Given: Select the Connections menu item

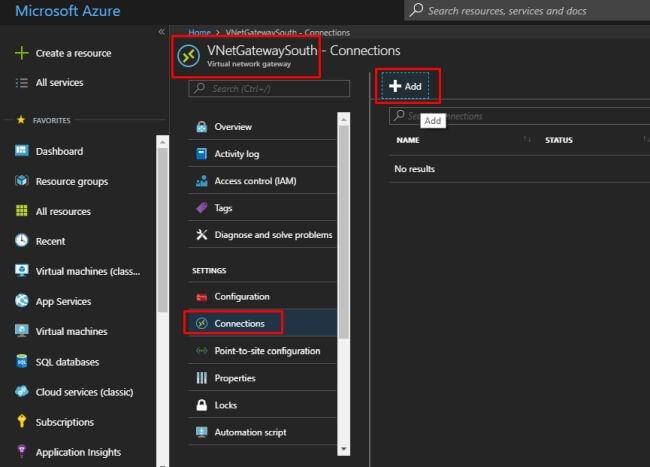Looking at the screenshot, I should coord(262,323).
